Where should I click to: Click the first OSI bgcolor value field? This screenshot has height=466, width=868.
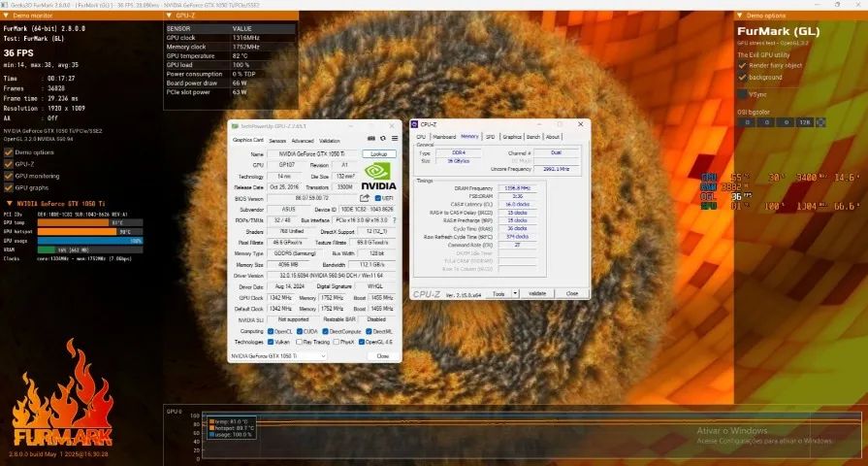747,122
